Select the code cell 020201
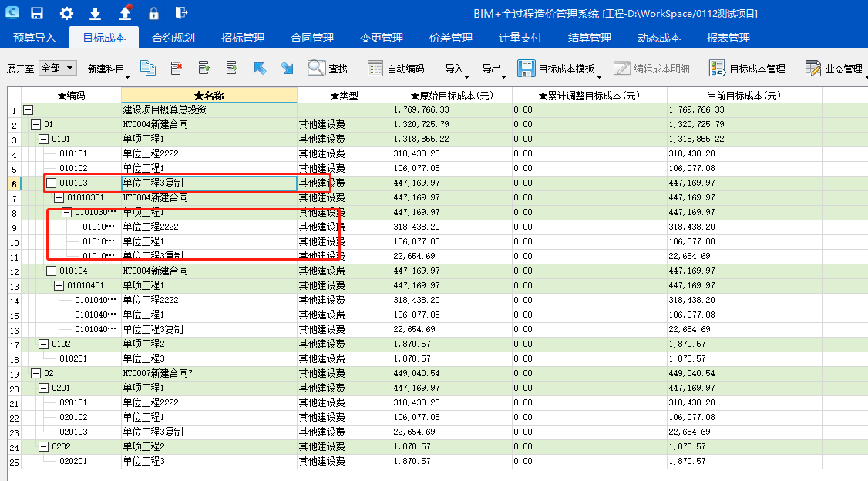868x481 pixels. 73,461
